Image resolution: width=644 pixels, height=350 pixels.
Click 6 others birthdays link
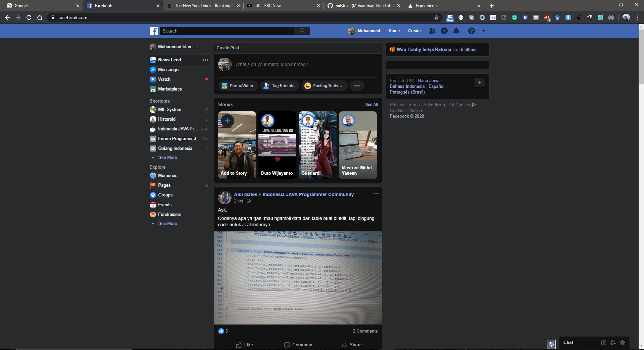click(x=468, y=49)
